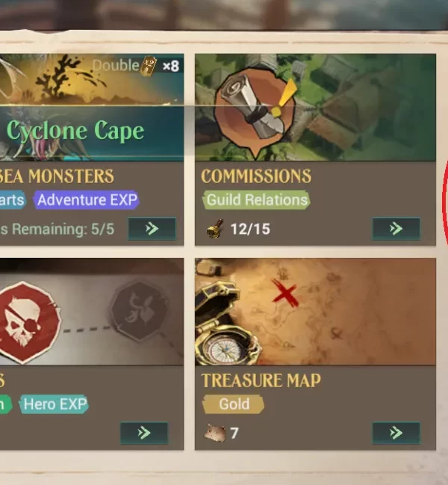Click the Treasure Map title
The height and width of the screenshot is (485, 448).
261,380
